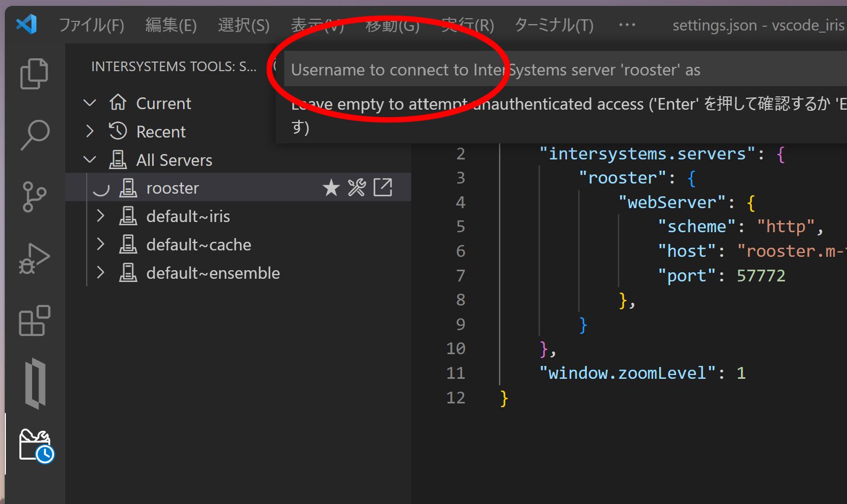Open Source Control view icon
Viewport: 847px width, 504px height.
(34, 196)
